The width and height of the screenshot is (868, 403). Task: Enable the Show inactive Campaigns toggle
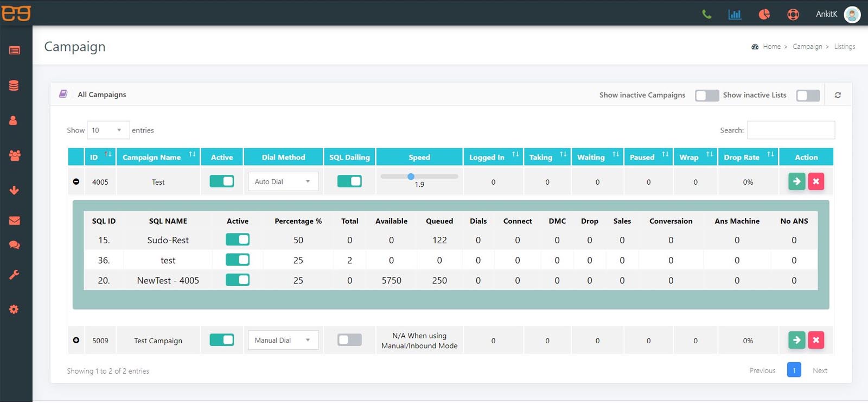click(706, 96)
